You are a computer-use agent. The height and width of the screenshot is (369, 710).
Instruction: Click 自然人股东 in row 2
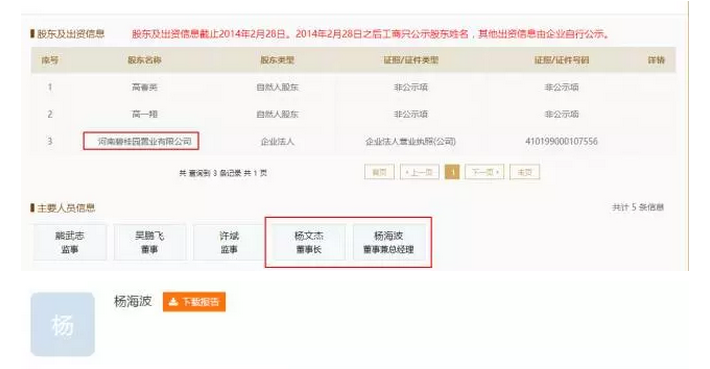click(277, 114)
